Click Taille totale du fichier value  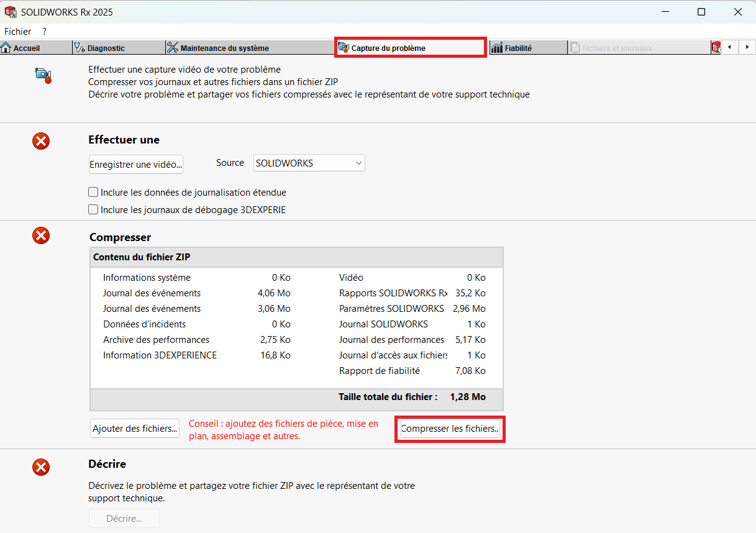pyautogui.click(x=468, y=397)
